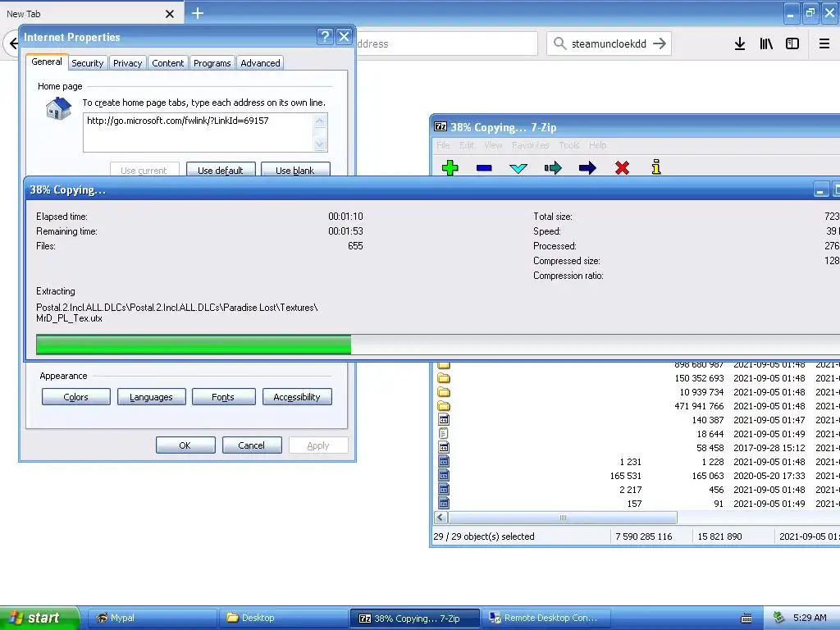Click the home page box scroll up arrow
Screen dimensions: 840x630
pos(320,121)
